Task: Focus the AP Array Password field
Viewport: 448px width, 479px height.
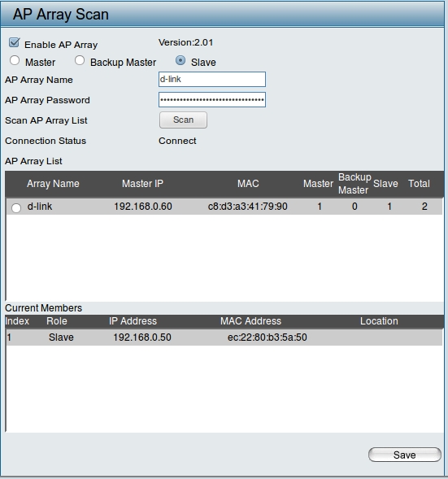Action: [212, 99]
